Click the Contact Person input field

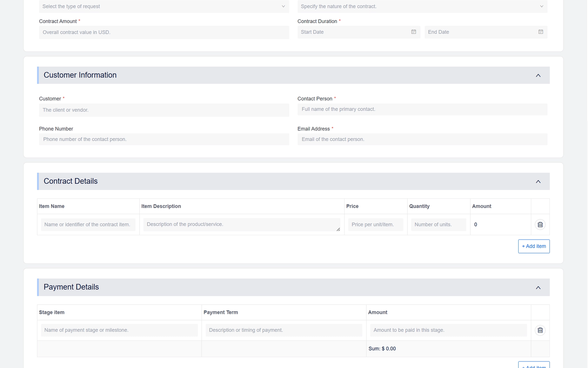click(x=422, y=109)
